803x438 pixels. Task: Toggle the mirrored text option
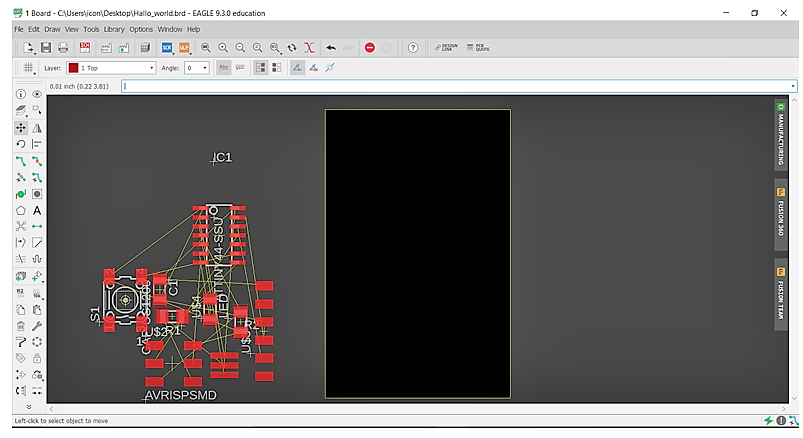tap(240, 68)
